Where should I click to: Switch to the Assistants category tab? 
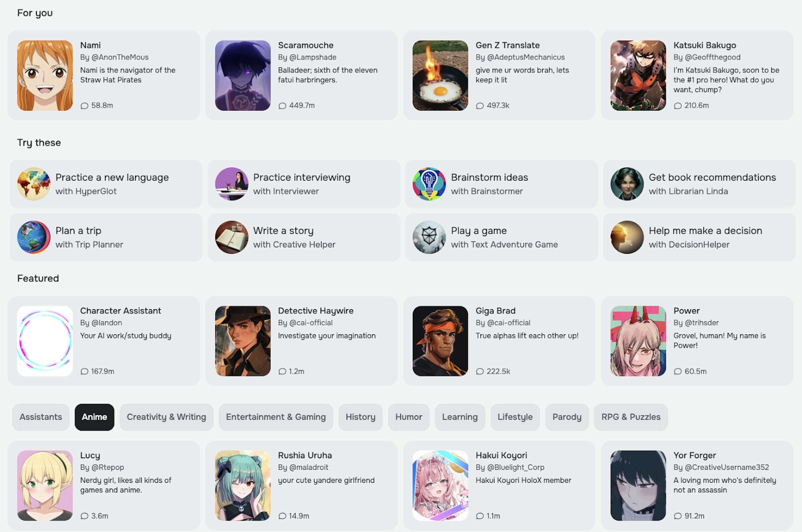coord(41,417)
